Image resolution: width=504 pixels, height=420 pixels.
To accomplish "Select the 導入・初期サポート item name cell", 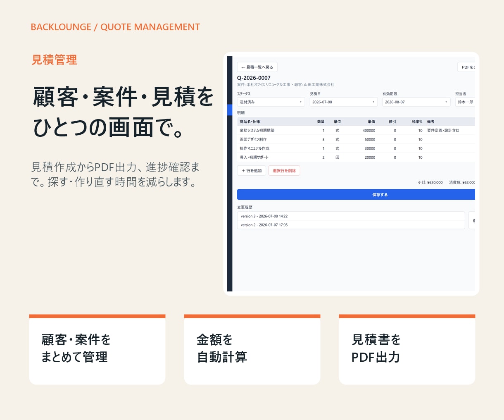I will (254, 157).
